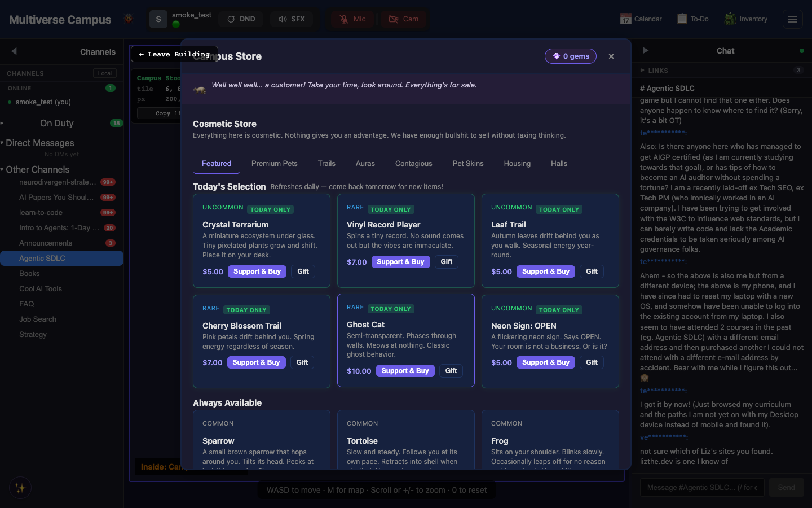Image resolution: width=812 pixels, height=508 pixels.
Task: Toggle the Cam on or off
Action: (x=404, y=19)
